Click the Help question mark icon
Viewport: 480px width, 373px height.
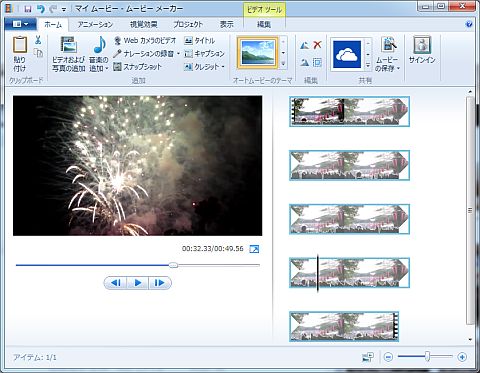click(469, 24)
